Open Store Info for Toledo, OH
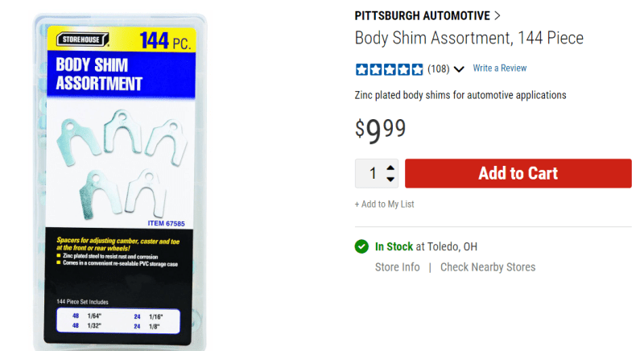The height and width of the screenshot is (351, 644). tap(397, 267)
